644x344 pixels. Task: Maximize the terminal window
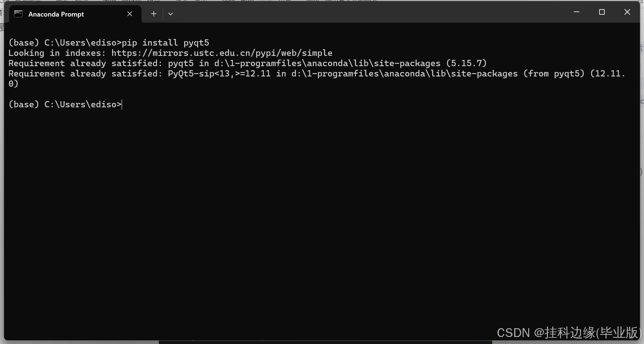click(602, 12)
